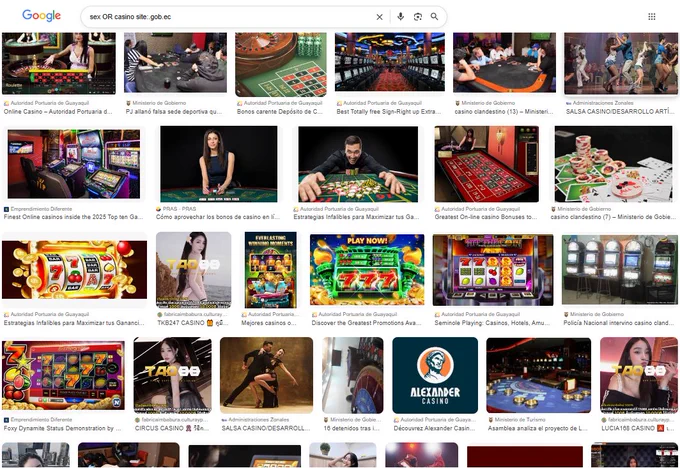
Task: Open 'PJ allanó falsa sede deportiva' result
Action: click(x=173, y=112)
